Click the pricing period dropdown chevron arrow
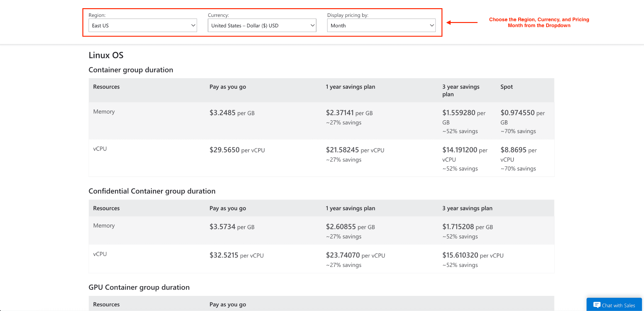The image size is (644, 311). (432, 25)
